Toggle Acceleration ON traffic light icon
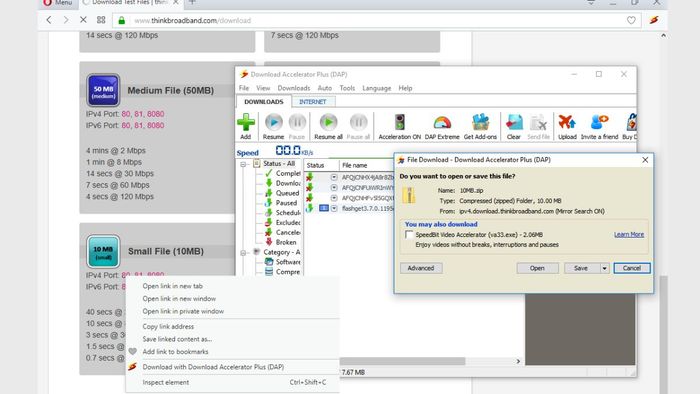This screenshot has width=700, height=394. click(x=400, y=122)
